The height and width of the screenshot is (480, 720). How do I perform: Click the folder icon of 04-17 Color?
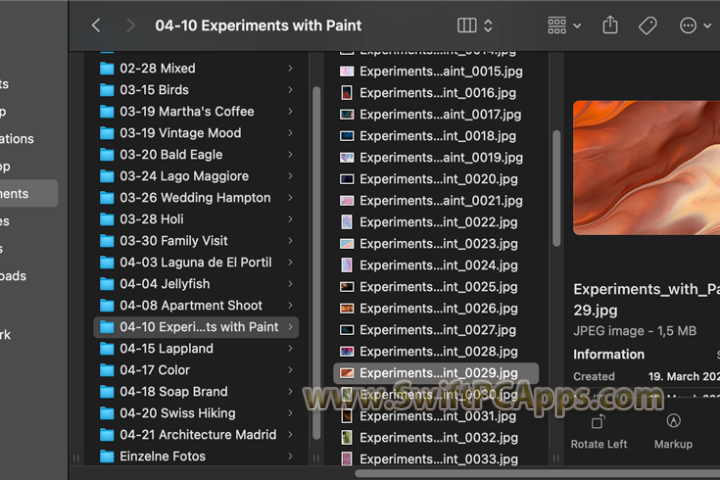pyautogui.click(x=107, y=370)
